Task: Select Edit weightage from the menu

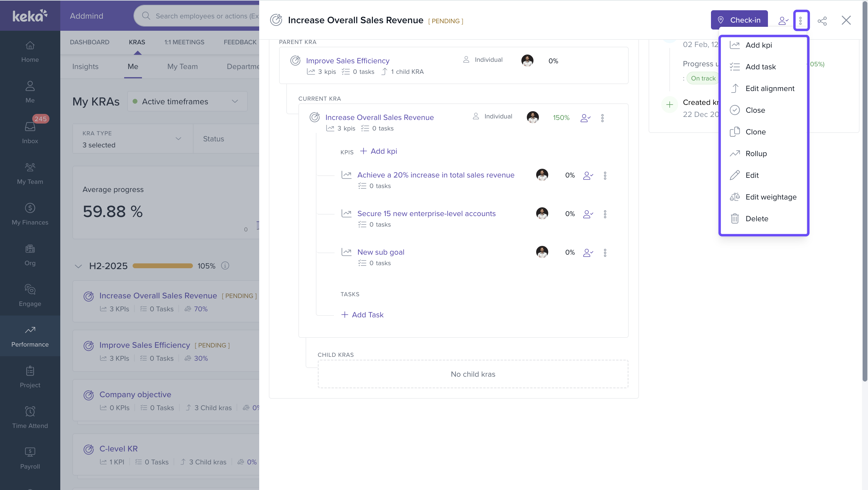Action: [x=771, y=197]
